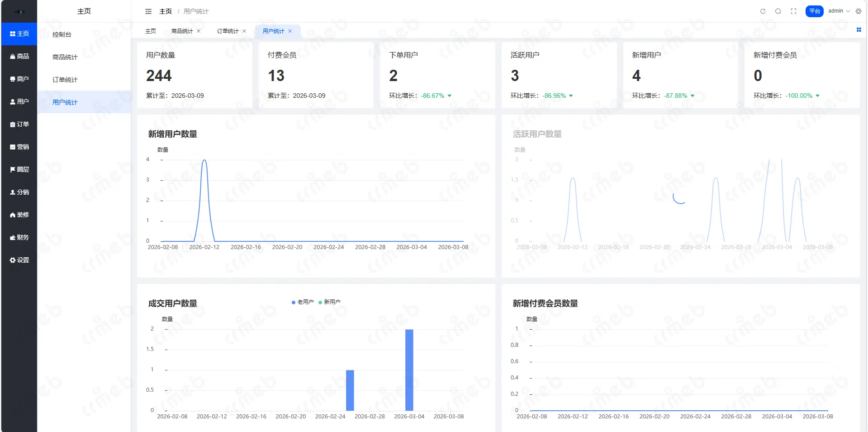
Task: Open the 商品 section in the sidebar
Action: tap(19, 57)
